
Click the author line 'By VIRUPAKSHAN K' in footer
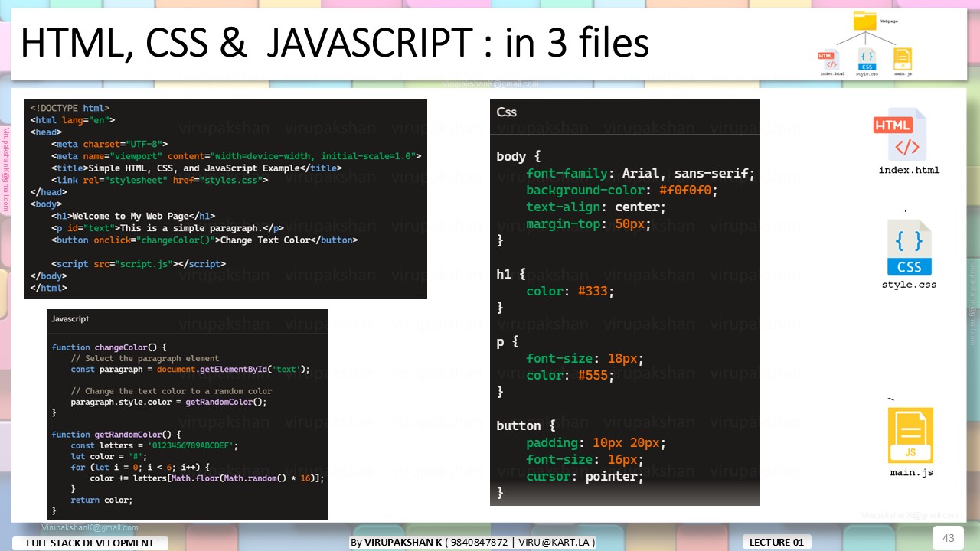(472, 542)
